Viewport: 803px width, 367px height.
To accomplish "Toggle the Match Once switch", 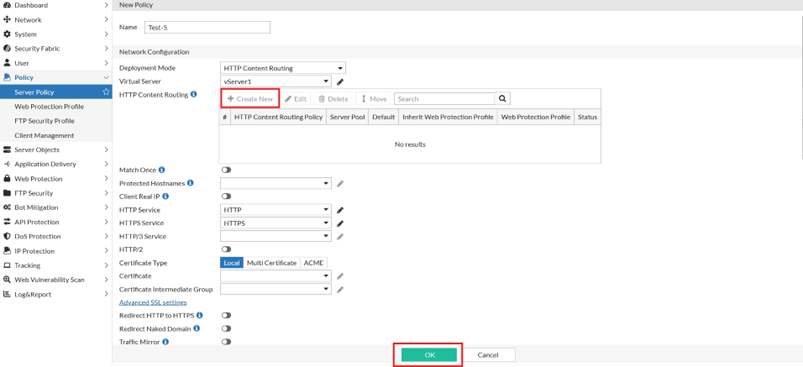I will click(x=226, y=169).
